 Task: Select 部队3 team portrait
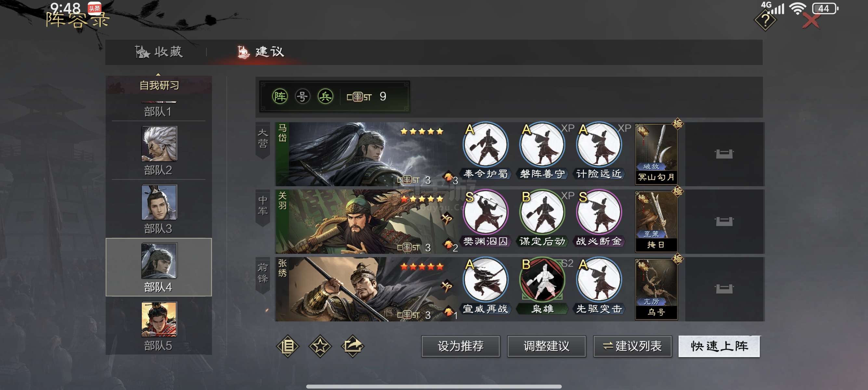click(159, 202)
